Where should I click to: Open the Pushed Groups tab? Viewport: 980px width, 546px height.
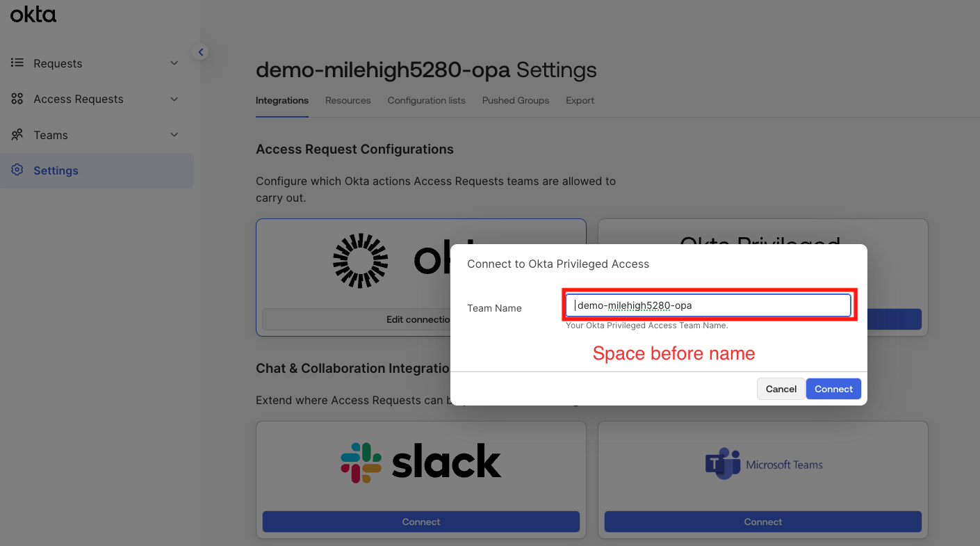(516, 100)
